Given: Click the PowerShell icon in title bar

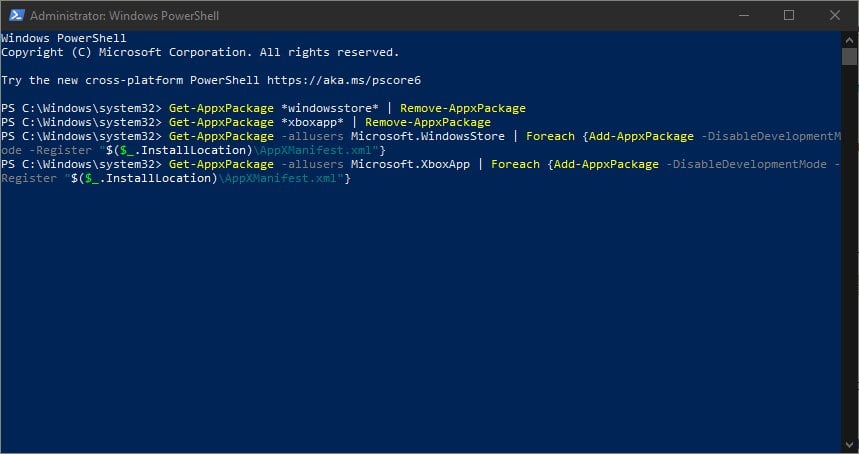Looking at the screenshot, I should [x=16, y=15].
